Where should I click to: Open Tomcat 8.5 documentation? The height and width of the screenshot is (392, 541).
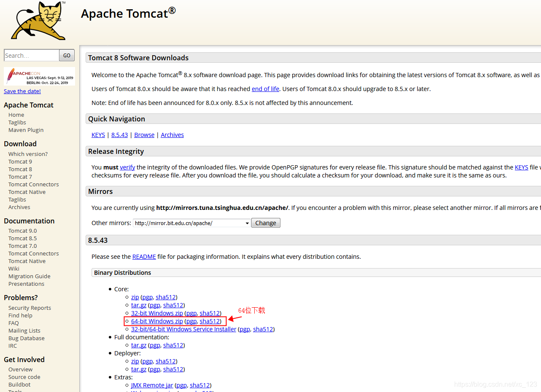pos(22,239)
